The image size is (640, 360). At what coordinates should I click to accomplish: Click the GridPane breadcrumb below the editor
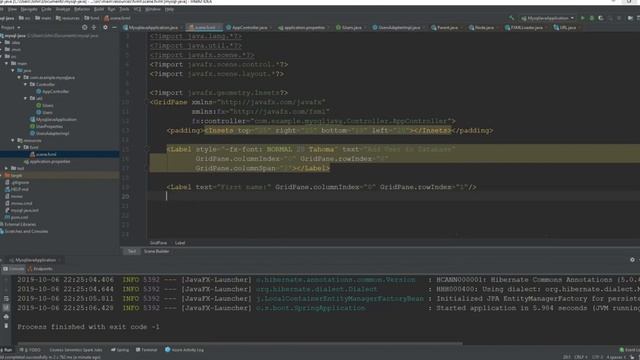[158, 242]
